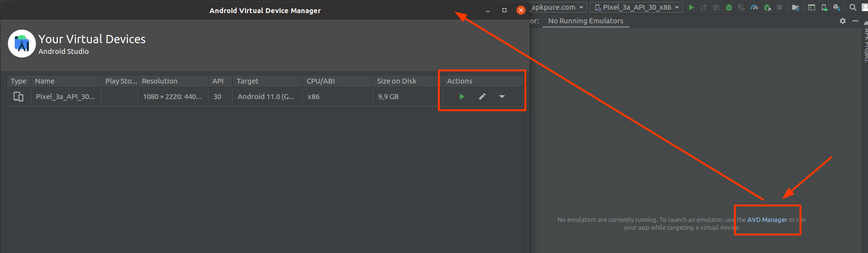Click the API column header
The image size is (868, 253).
(x=221, y=81)
